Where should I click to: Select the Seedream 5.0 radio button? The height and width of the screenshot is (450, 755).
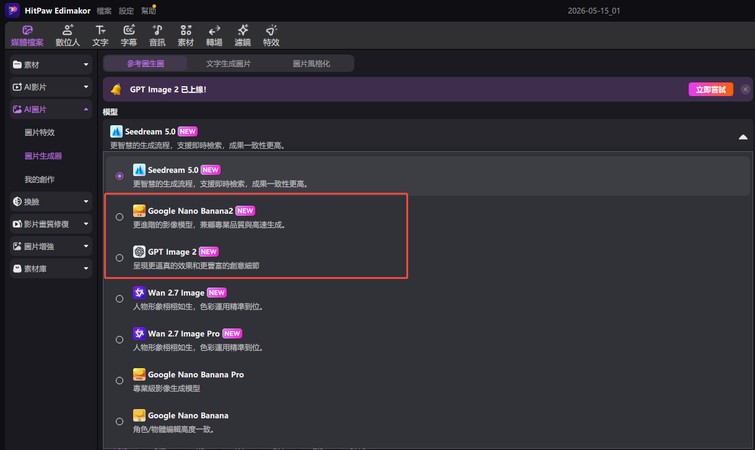pos(119,176)
